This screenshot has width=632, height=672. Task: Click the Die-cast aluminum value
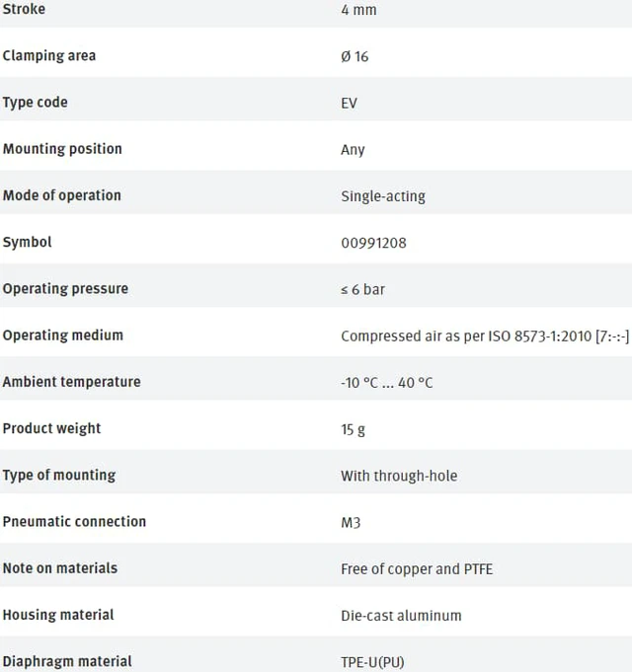click(401, 616)
